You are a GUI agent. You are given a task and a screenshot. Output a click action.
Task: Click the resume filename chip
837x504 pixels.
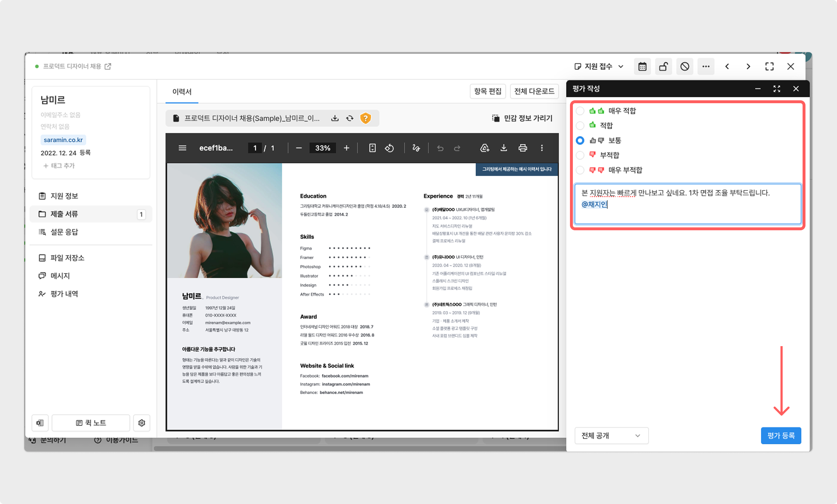pos(272,118)
